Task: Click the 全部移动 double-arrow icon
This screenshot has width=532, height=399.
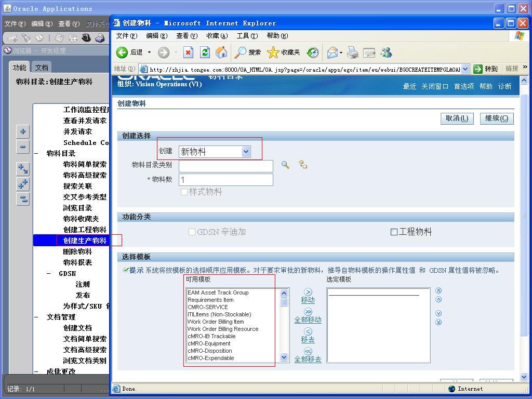Action: (308, 312)
